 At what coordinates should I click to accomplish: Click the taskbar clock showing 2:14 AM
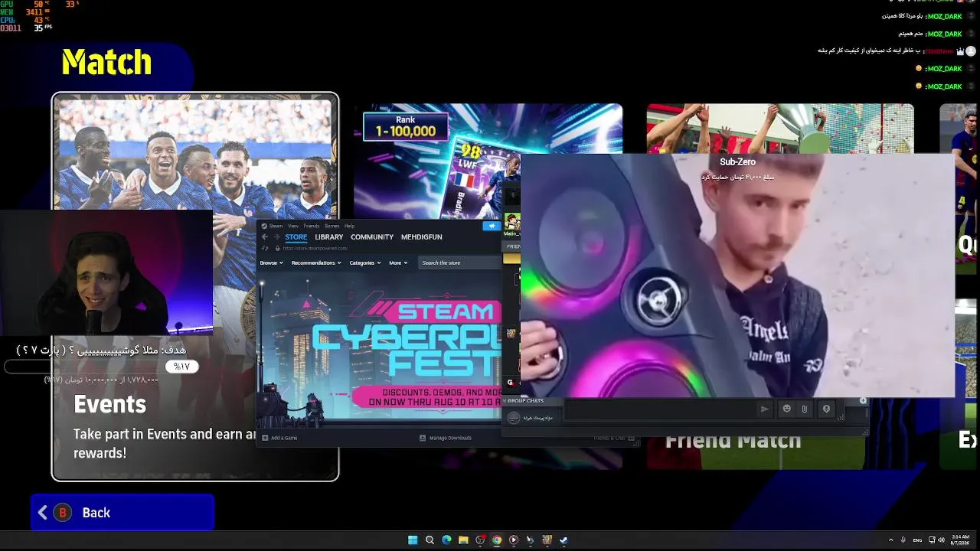click(959, 540)
